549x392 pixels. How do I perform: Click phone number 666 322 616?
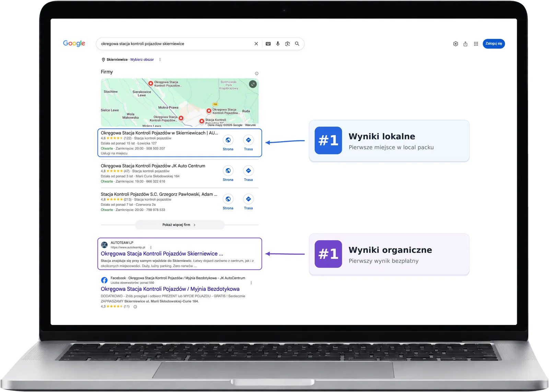pyautogui.click(x=155, y=182)
